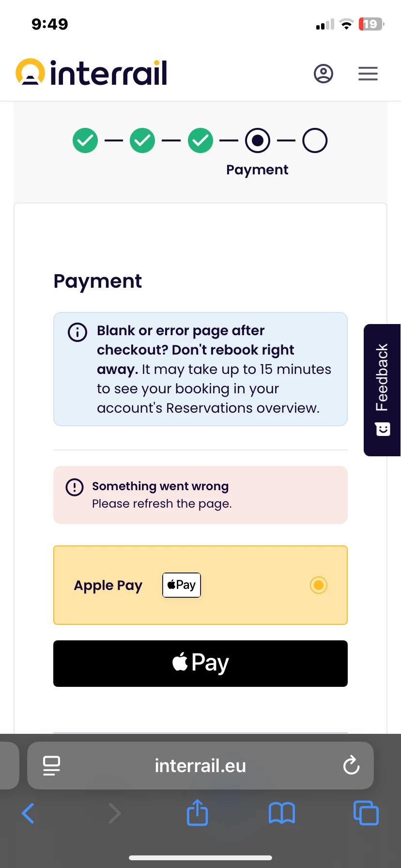Click the third completed step checkmark
Image resolution: width=401 pixels, height=868 pixels.
coord(200,140)
